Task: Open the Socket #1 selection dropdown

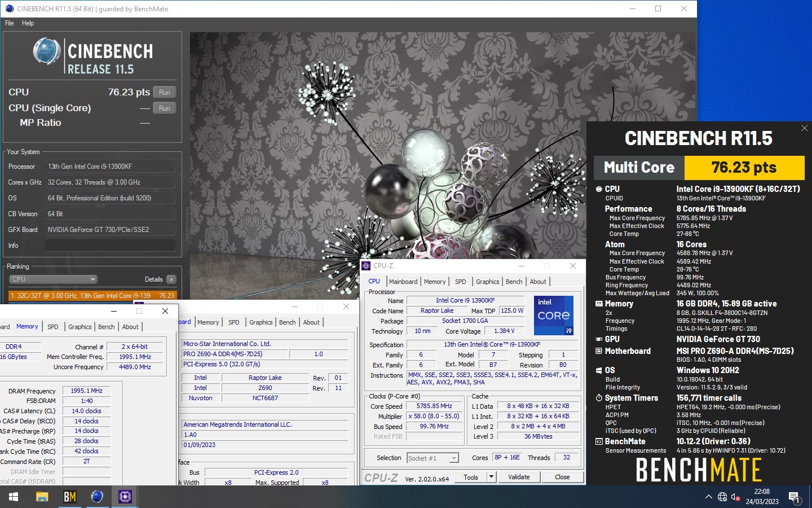Action: (x=433, y=458)
